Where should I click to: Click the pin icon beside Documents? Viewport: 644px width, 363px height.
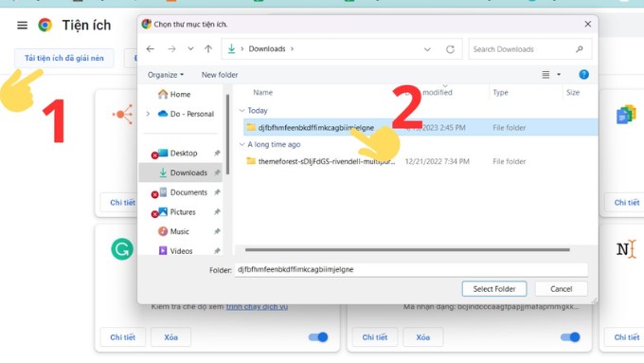pos(217,192)
